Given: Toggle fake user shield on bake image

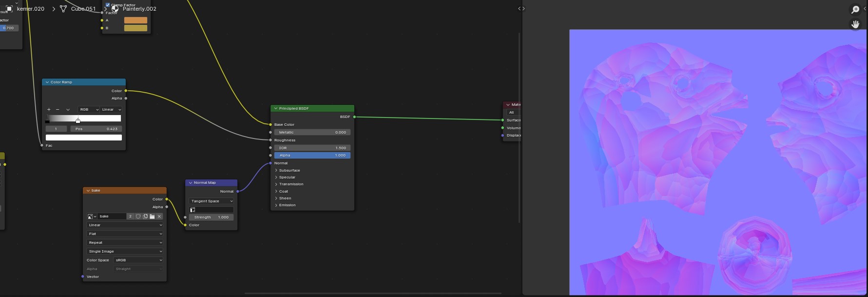Looking at the screenshot, I should [138, 217].
